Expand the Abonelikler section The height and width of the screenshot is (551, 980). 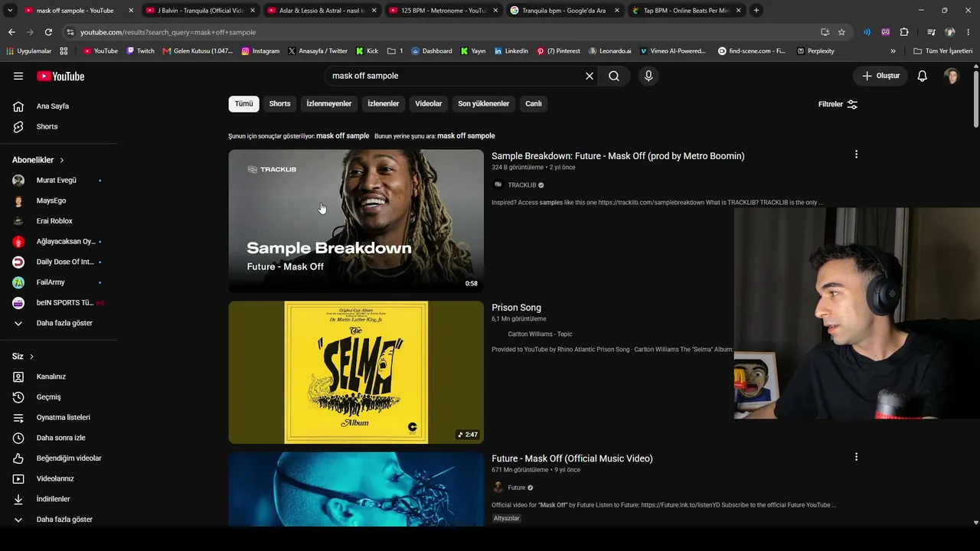coord(38,160)
